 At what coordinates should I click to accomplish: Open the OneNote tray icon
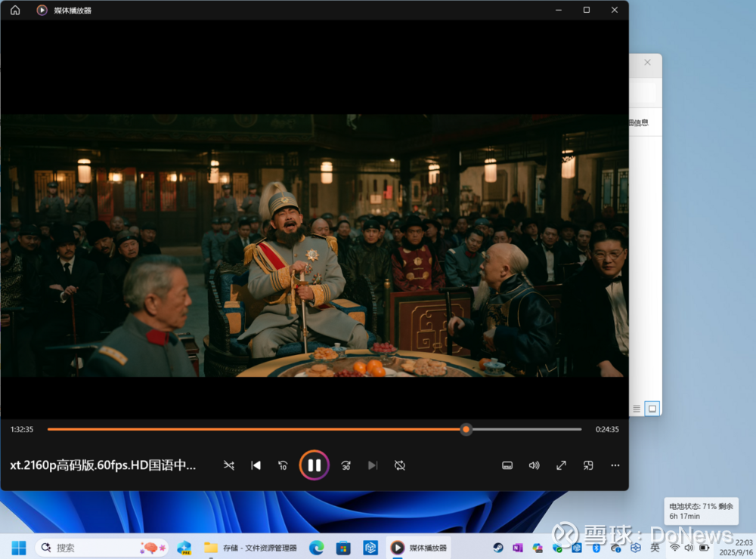point(517,548)
